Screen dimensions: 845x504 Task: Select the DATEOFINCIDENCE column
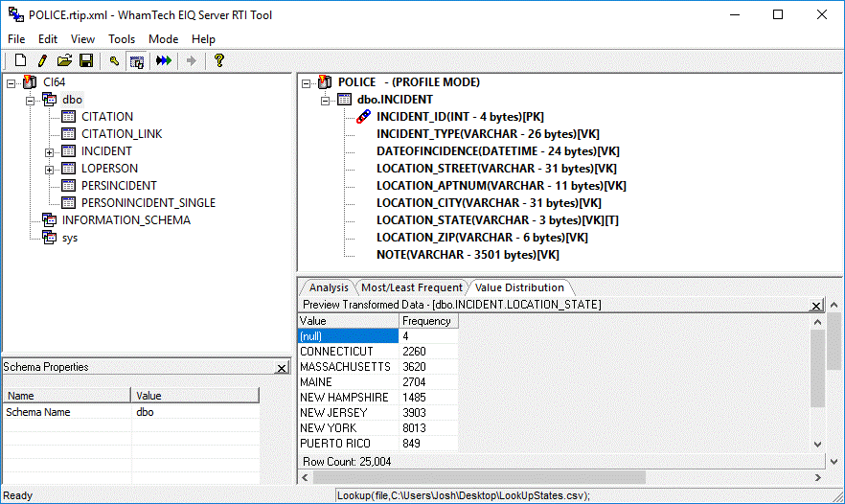click(x=498, y=151)
